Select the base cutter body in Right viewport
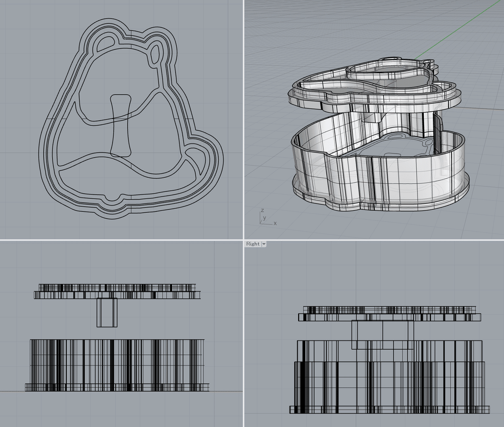 (390, 376)
